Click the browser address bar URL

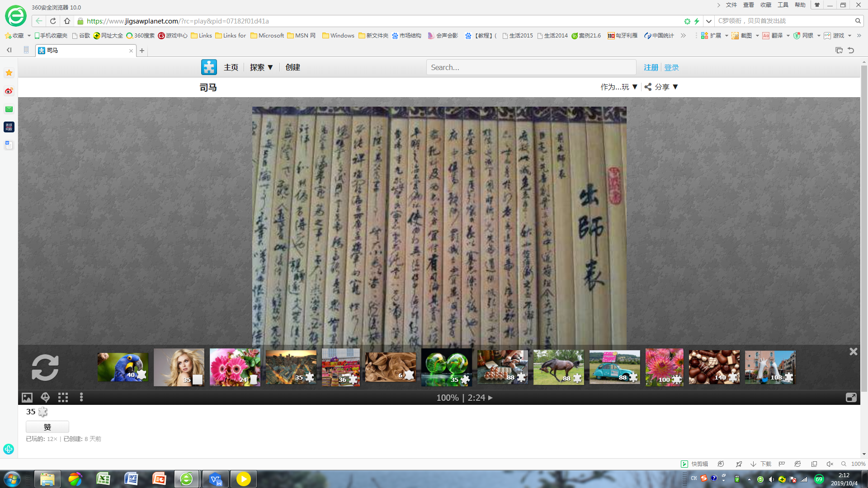178,21
